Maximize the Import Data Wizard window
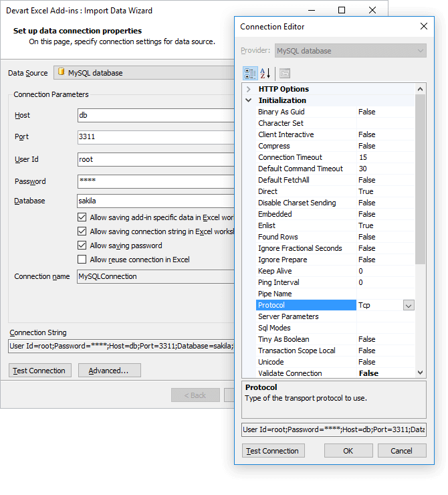448x495 pixels. [342, 10]
